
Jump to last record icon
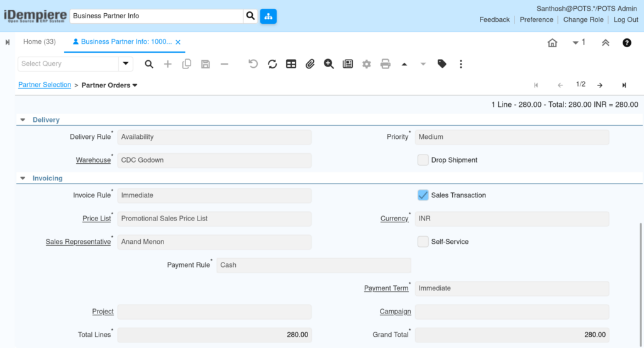(x=624, y=85)
